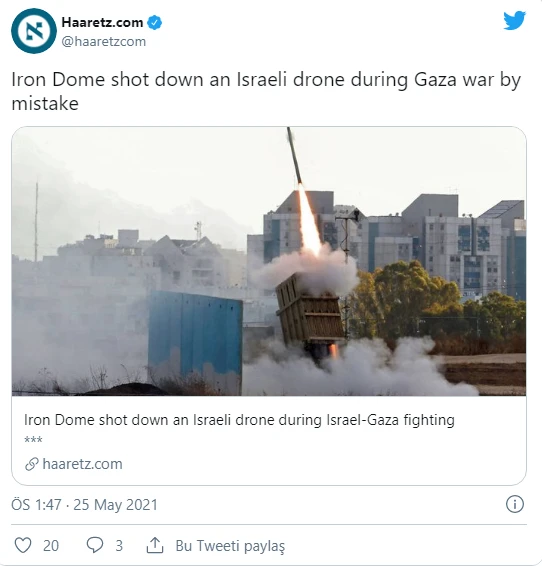Viewport: 542px width, 566px height.
Task: Click the reply count of 3
Action: 119,546
